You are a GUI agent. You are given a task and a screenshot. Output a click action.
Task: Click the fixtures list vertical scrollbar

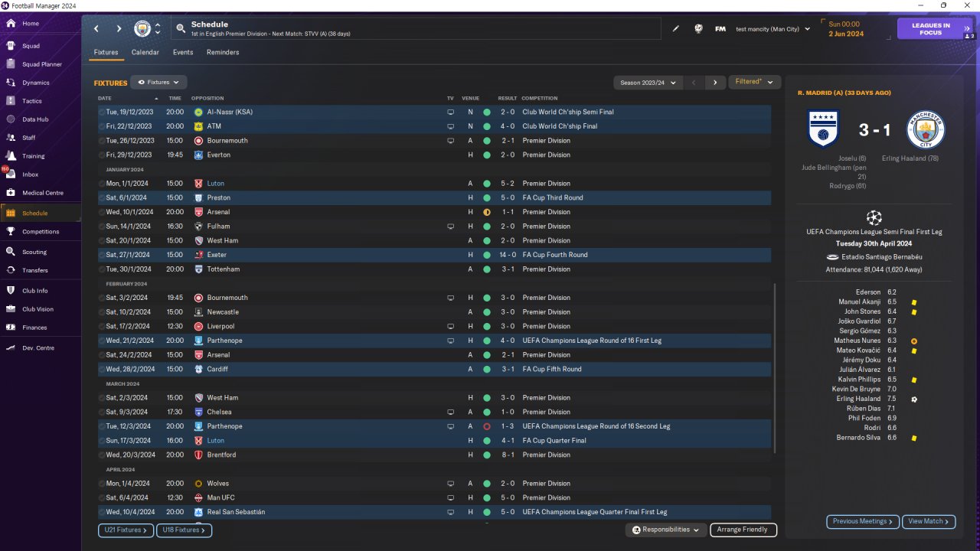coord(774,369)
